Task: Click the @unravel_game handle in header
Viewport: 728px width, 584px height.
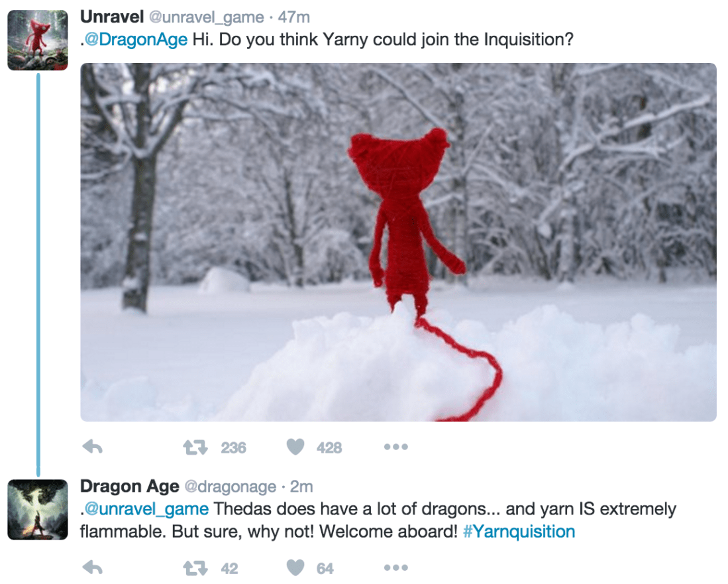Action: 206,18
